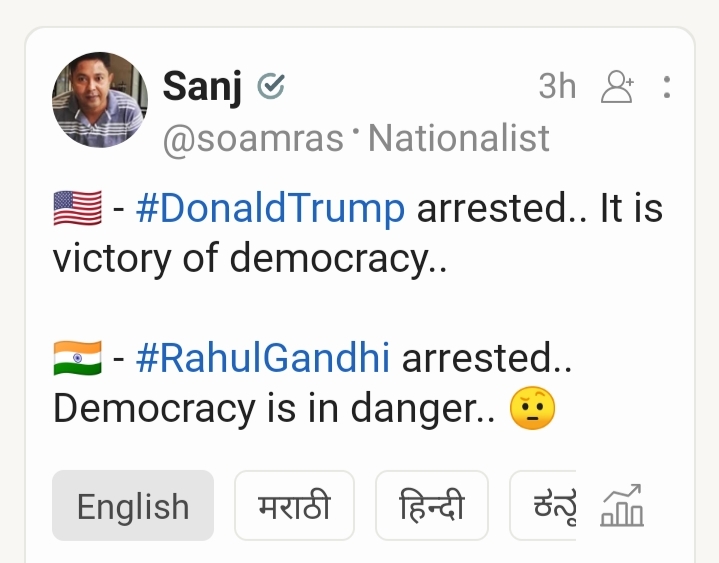Viewport: 719px width, 563px height.
Task: Select the partially visible Kannada tab
Action: (x=543, y=506)
